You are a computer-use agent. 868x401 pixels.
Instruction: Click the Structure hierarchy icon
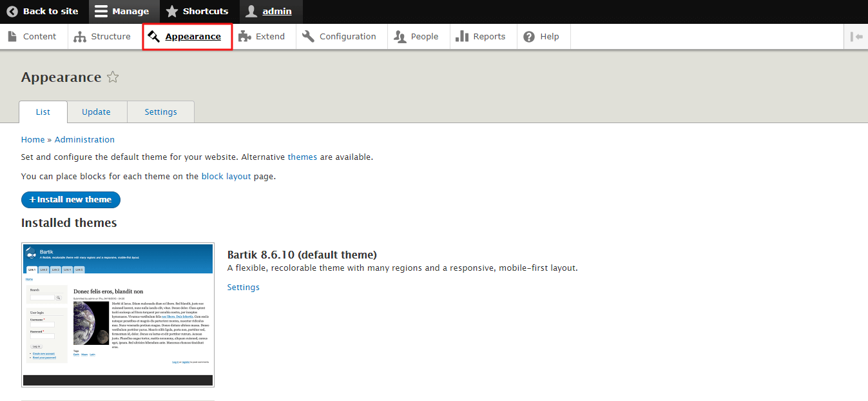(x=80, y=37)
